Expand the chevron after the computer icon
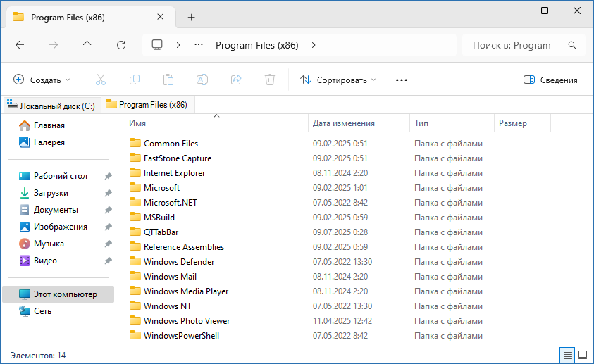594x364 pixels. 178,45
